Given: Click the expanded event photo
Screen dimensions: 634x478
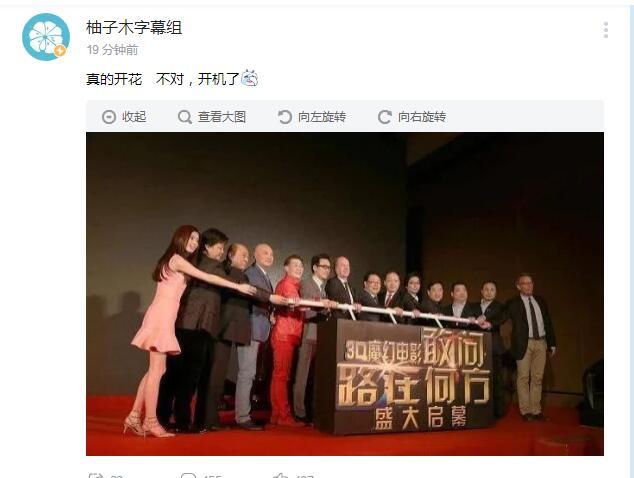Looking at the screenshot, I should [x=345, y=294].
